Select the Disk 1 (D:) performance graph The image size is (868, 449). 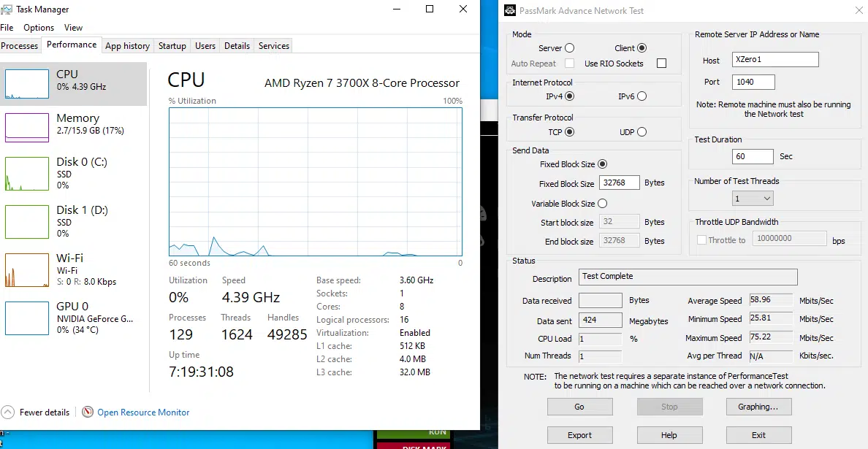click(27, 222)
